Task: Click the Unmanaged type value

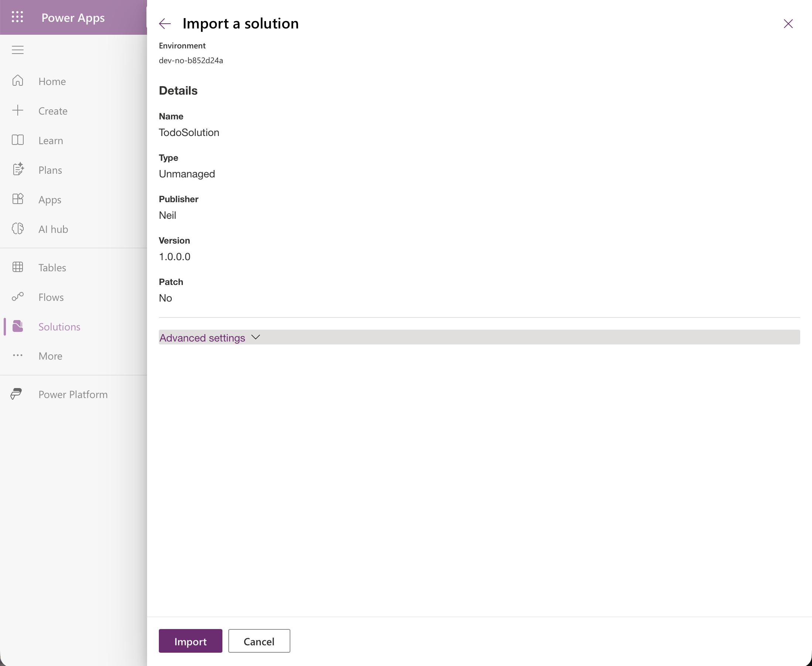Action: pyautogui.click(x=187, y=174)
